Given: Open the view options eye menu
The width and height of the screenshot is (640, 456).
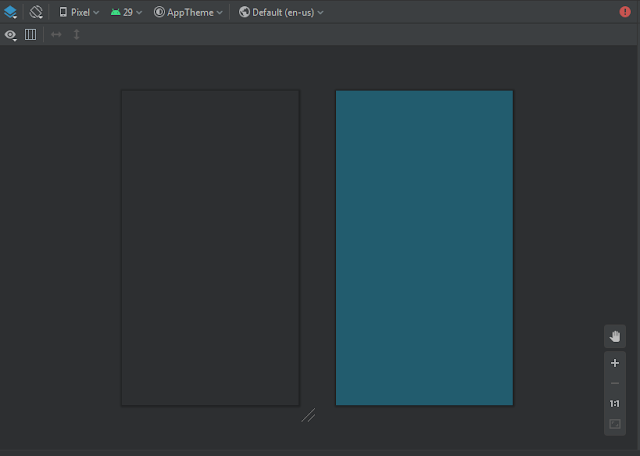Looking at the screenshot, I should (x=11, y=35).
